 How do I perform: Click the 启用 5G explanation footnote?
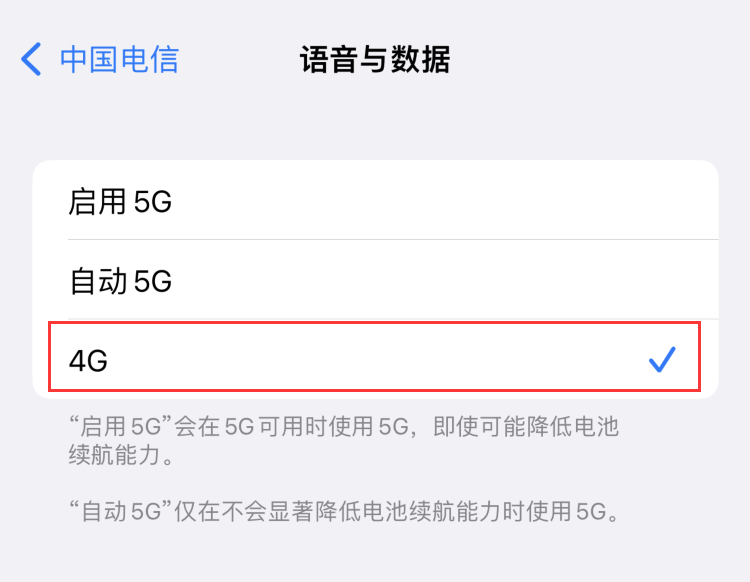tap(340, 441)
